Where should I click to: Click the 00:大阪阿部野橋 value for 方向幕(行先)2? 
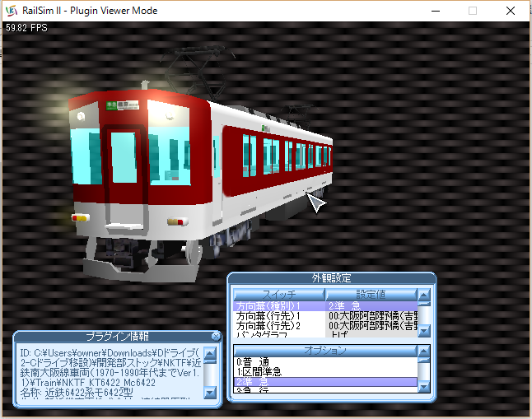point(371,326)
